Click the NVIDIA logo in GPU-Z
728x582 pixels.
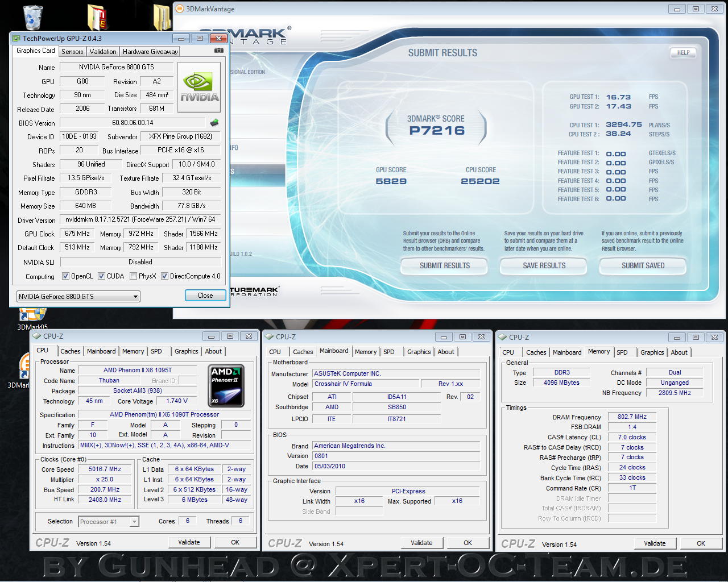(x=199, y=86)
